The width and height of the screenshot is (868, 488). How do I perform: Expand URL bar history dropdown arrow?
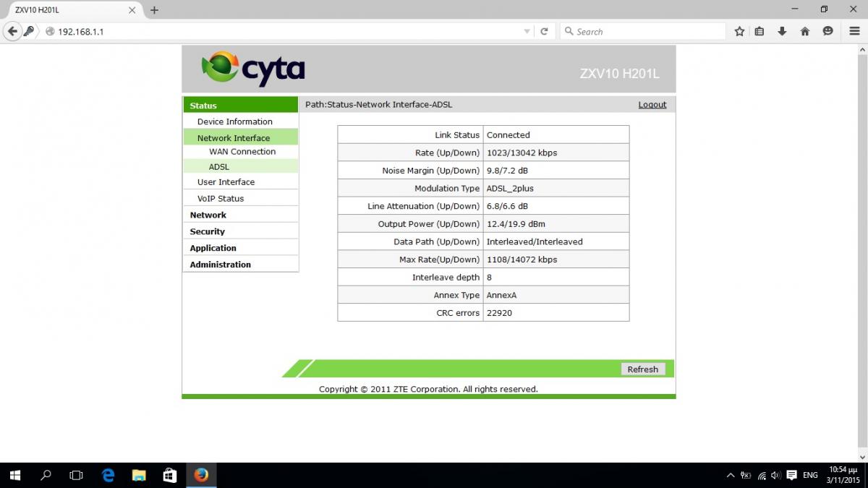(x=527, y=32)
